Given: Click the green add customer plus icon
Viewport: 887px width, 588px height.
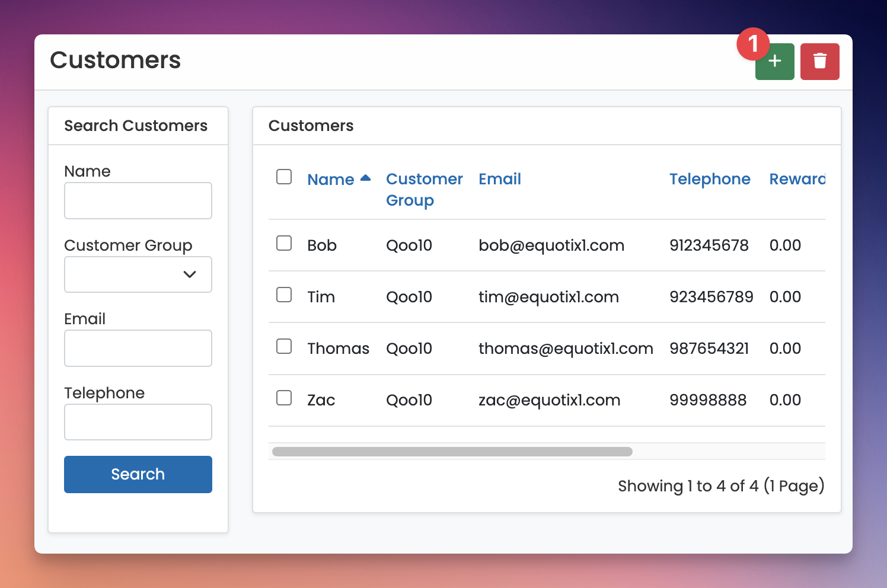Looking at the screenshot, I should point(775,62).
